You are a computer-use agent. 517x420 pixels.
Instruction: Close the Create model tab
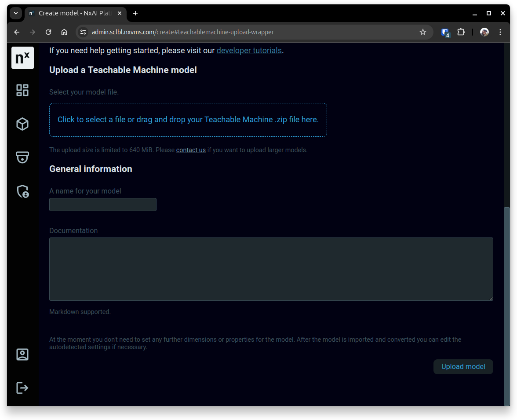[x=120, y=13]
